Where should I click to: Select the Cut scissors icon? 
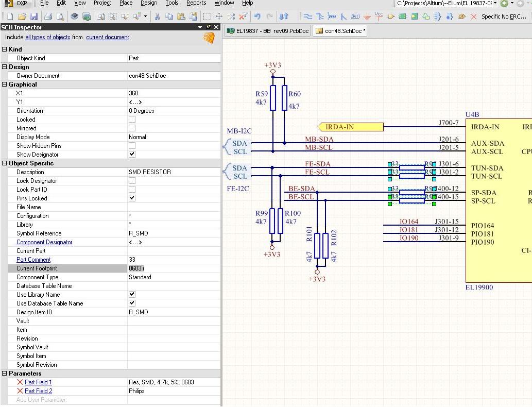click(157, 16)
